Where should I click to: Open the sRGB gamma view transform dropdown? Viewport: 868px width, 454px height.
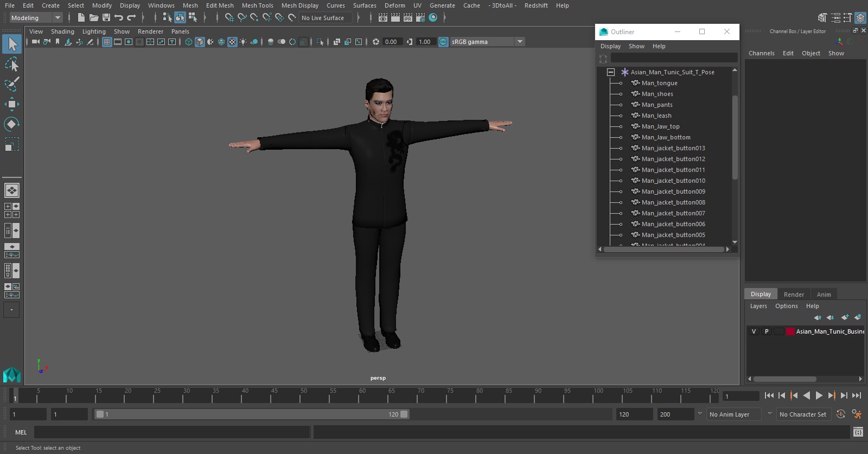point(520,42)
